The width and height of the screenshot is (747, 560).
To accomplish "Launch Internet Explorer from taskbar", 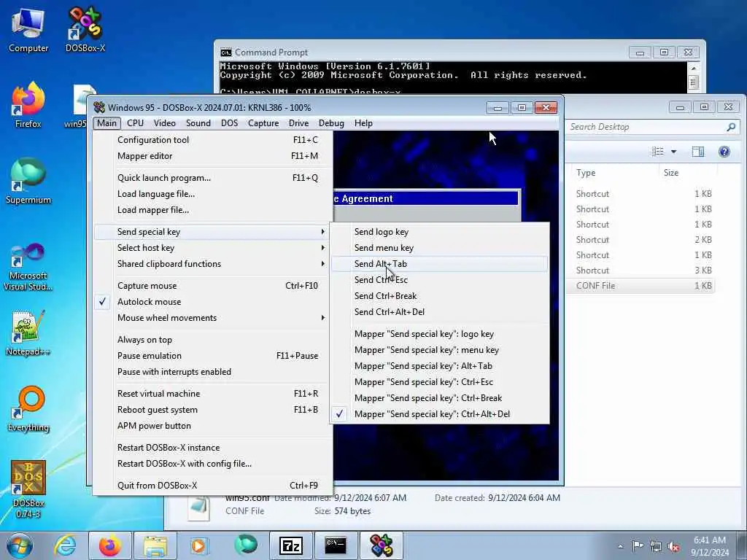I will pos(65,545).
